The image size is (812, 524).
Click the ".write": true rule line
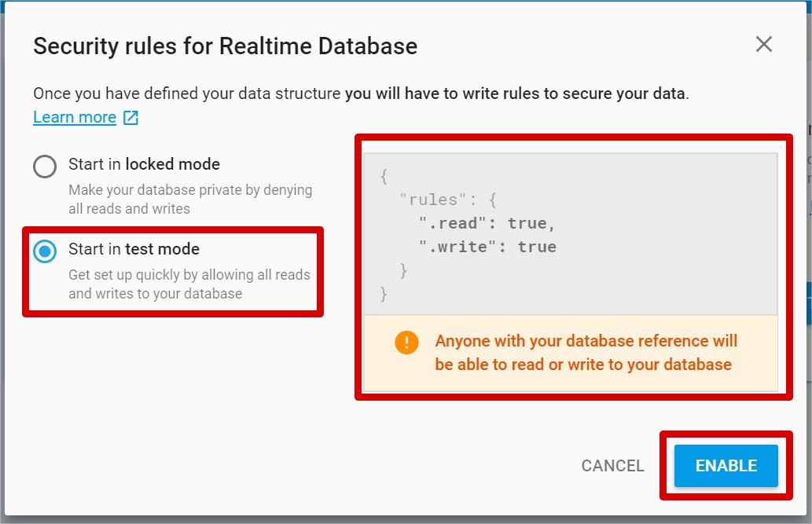point(487,247)
